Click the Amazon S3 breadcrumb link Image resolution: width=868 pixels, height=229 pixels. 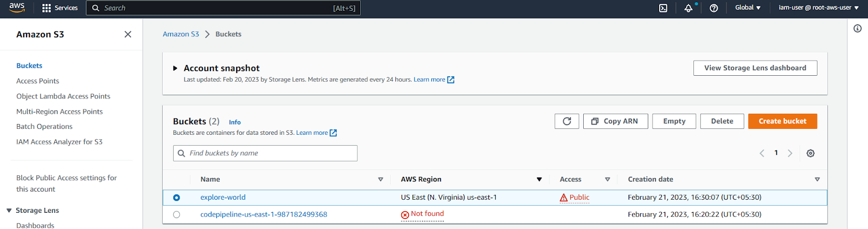click(181, 34)
